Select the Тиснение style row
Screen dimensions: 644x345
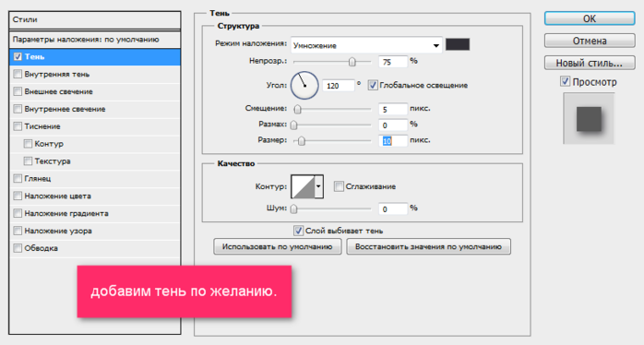pyautogui.click(x=95, y=126)
